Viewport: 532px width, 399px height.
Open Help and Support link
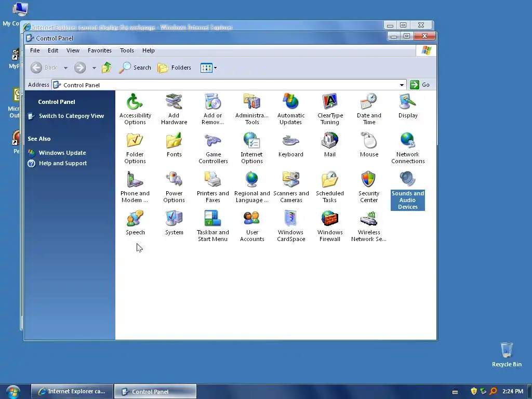click(63, 163)
